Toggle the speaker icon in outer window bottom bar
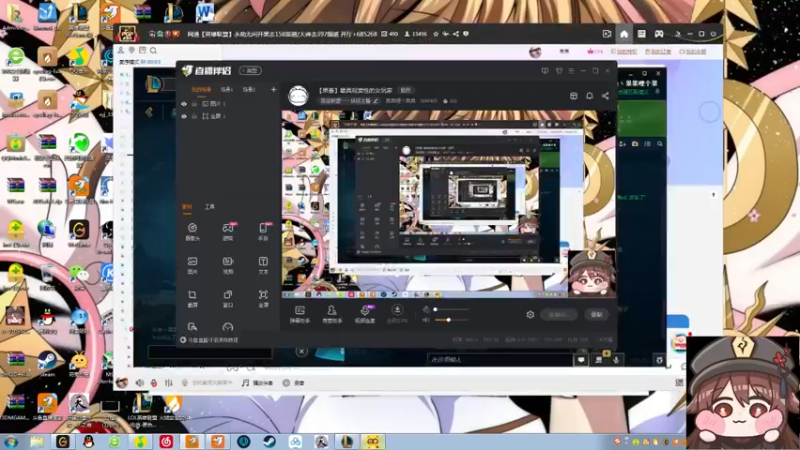The width and height of the screenshot is (800, 450). (x=140, y=383)
